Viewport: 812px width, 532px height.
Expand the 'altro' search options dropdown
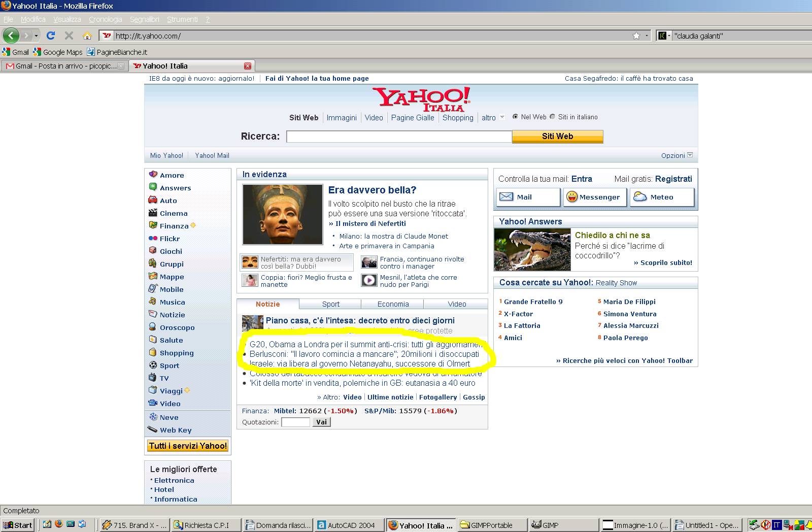click(502, 117)
